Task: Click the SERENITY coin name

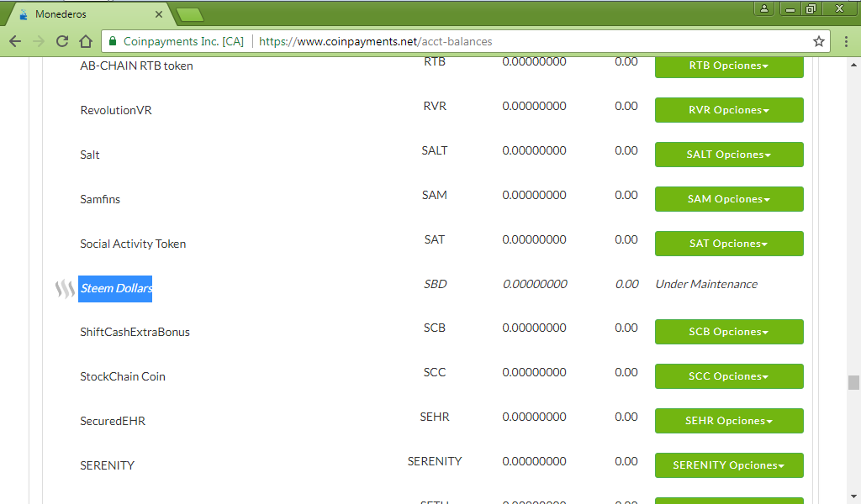Action: 107,465
